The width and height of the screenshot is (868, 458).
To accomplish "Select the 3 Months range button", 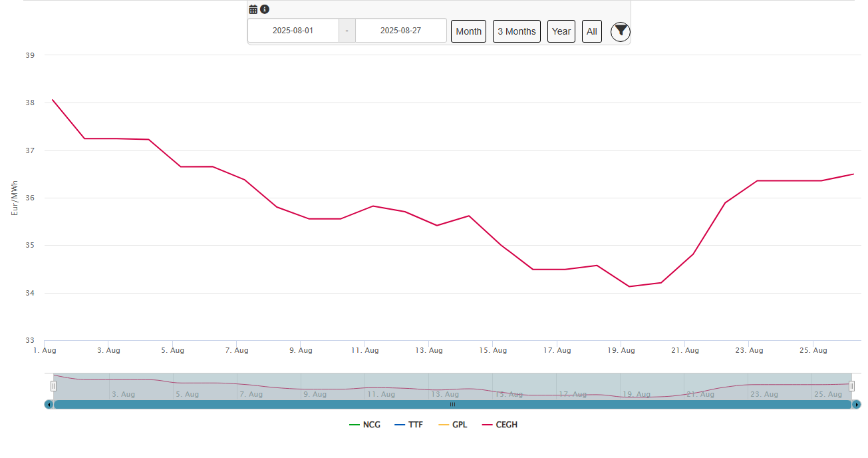I will 516,31.
